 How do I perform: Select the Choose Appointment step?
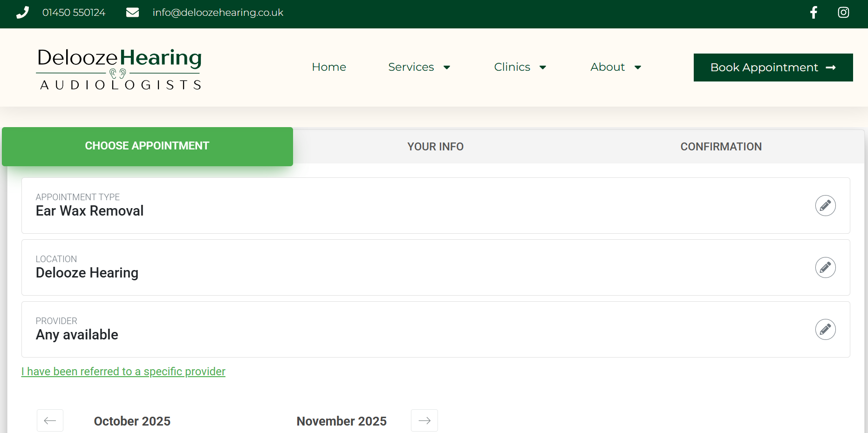[x=147, y=146]
